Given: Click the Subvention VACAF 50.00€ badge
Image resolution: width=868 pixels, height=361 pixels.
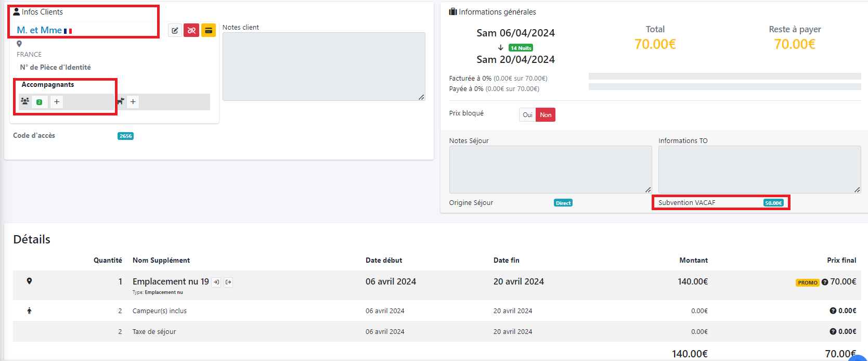Looking at the screenshot, I should 773,203.
